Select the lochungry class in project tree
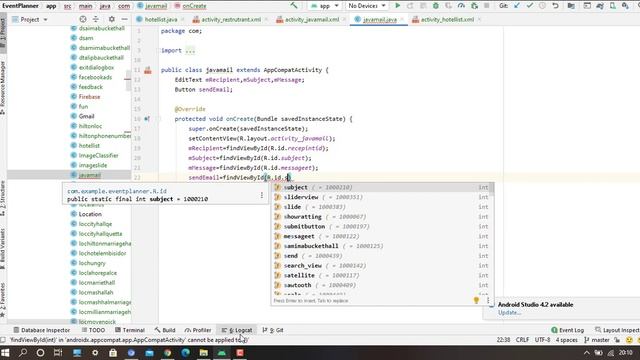The height and width of the screenshot is (360, 640). click(92, 263)
